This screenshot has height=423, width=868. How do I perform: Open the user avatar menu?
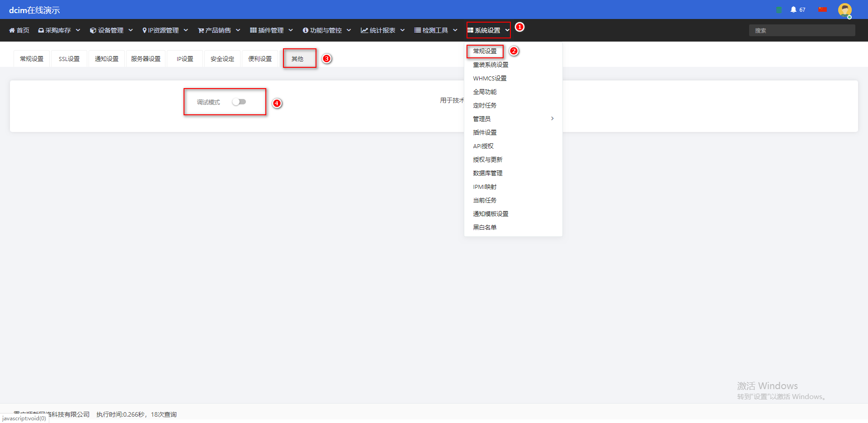point(844,10)
